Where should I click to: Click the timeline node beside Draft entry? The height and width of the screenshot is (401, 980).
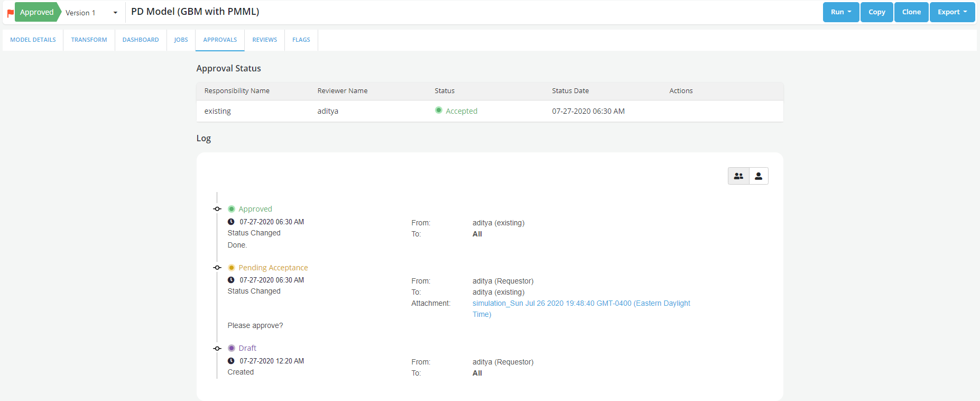pos(217,349)
